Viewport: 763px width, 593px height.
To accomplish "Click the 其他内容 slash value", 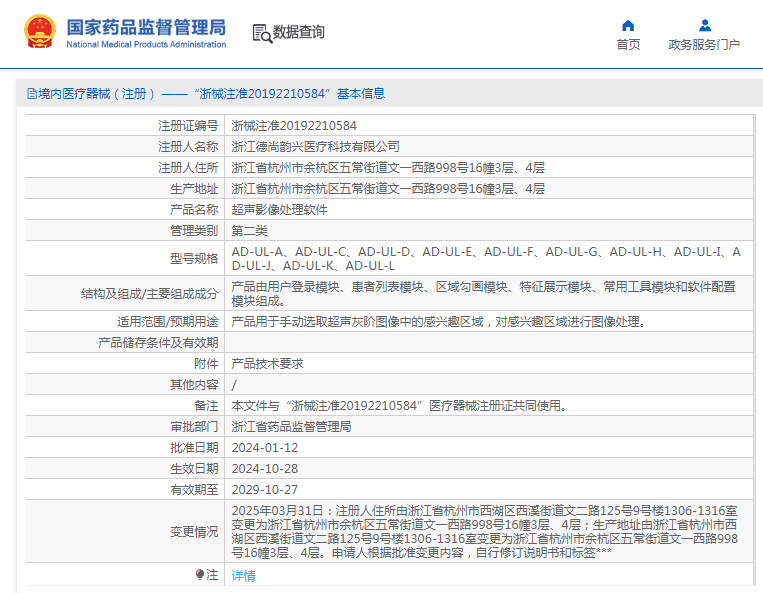I will [234, 385].
